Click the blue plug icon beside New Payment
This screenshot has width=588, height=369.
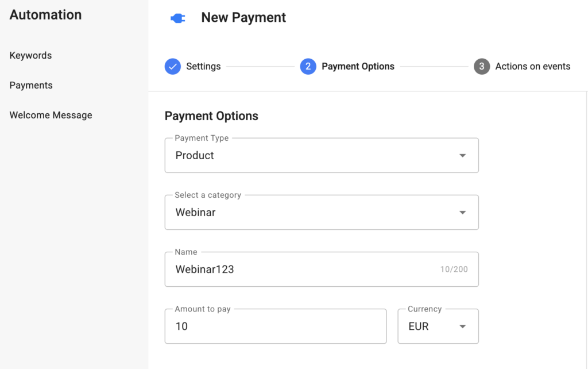[x=178, y=18]
